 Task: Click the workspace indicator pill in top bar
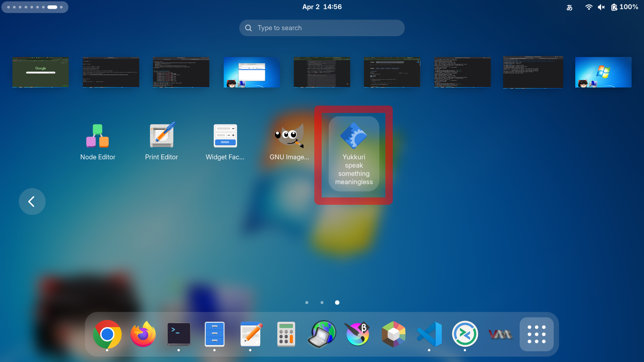(35, 7)
